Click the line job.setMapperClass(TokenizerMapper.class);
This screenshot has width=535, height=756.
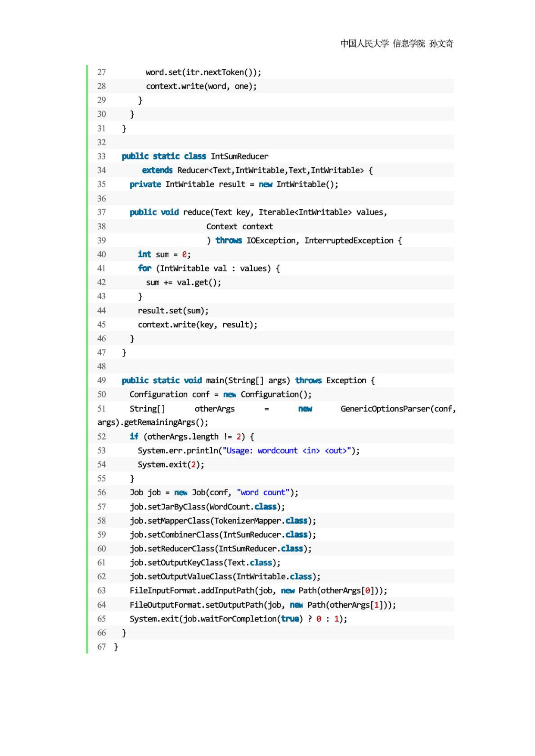tap(222, 521)
